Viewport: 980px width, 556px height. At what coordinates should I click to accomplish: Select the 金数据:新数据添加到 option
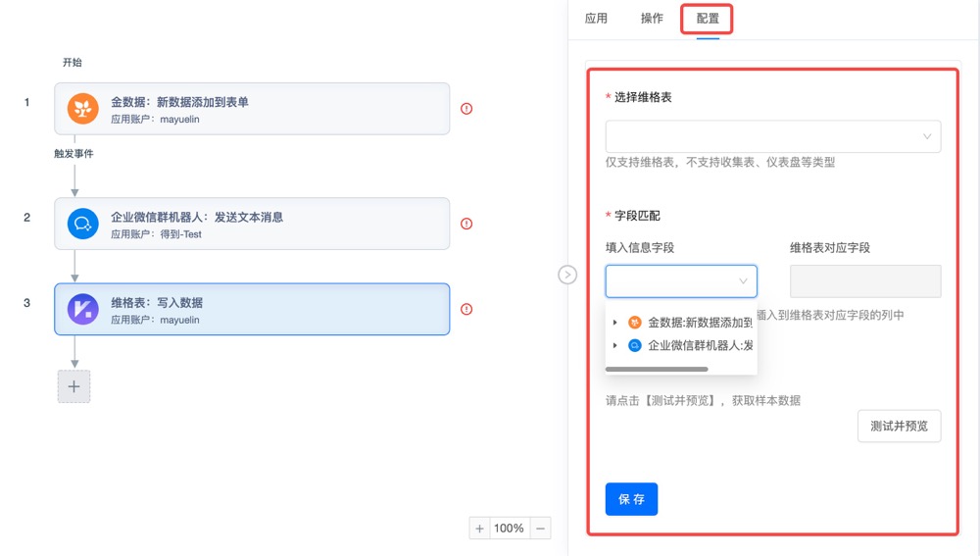(x=700, y=323)
